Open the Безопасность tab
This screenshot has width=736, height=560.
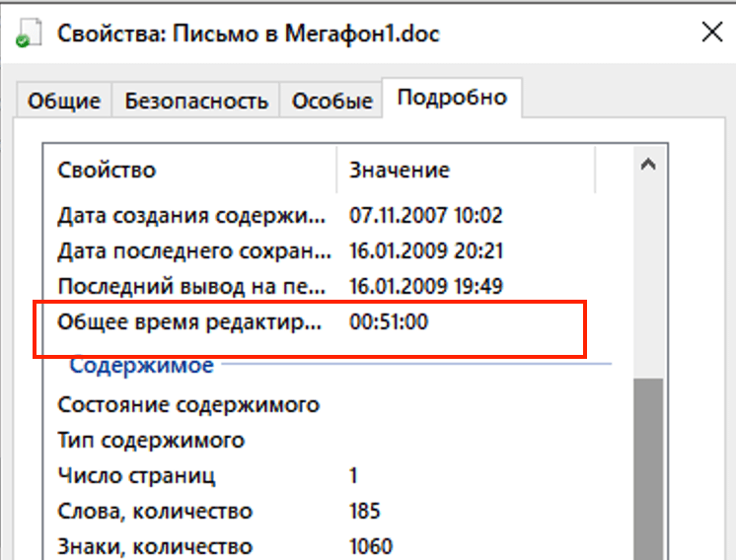(x=196, y=101)
